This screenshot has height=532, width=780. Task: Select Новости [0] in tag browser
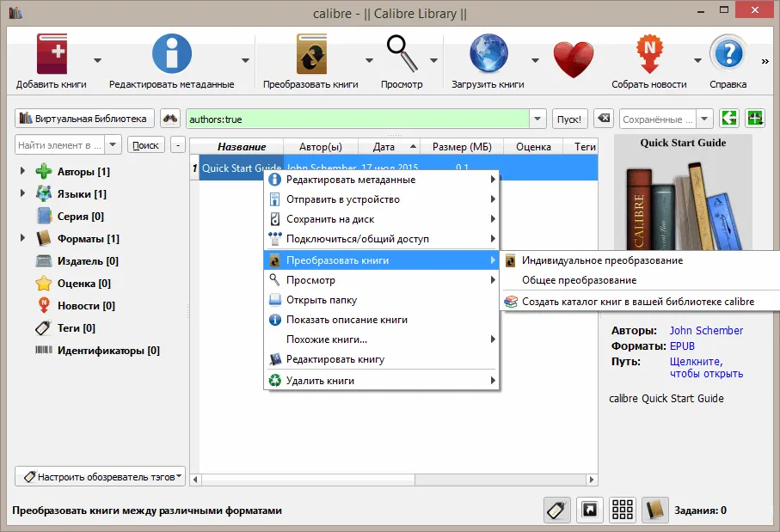tap(76, 306)
